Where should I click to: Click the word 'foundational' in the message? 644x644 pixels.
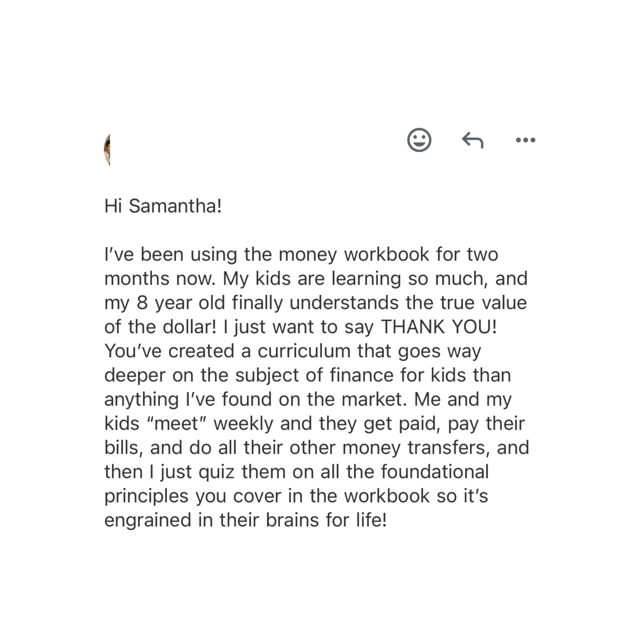click(435, 472)
